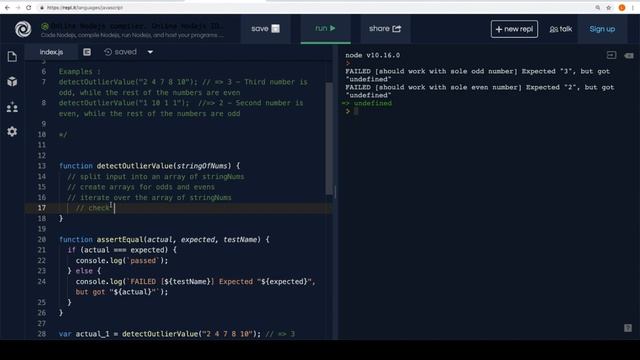Viewport: 640px width, 360px height.
Task: Open the Settings gear icon
Action: tap(12, 131)
